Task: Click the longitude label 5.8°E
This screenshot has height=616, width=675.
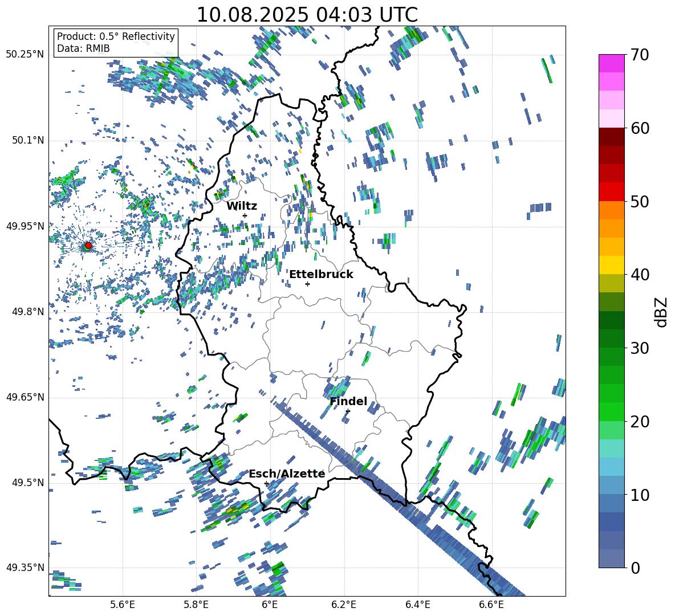Action: click(196, 605)
